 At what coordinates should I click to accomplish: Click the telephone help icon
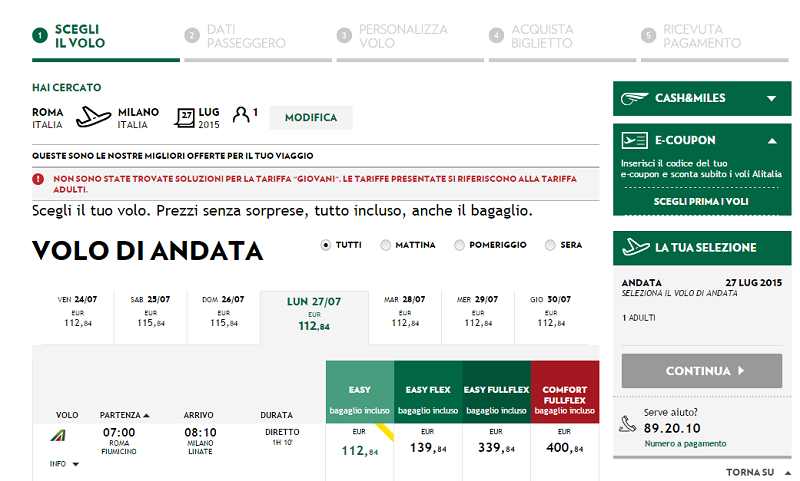[x=628, y=424]
